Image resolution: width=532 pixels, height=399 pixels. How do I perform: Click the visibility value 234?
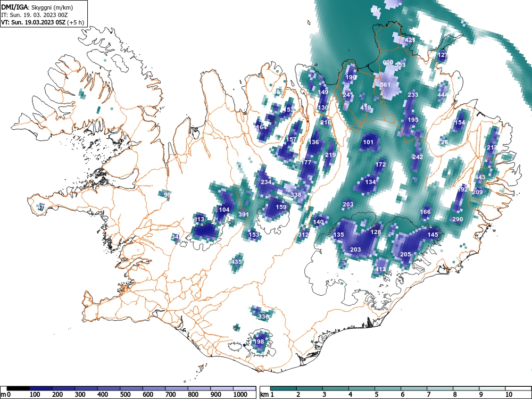[x=266, y=182]
